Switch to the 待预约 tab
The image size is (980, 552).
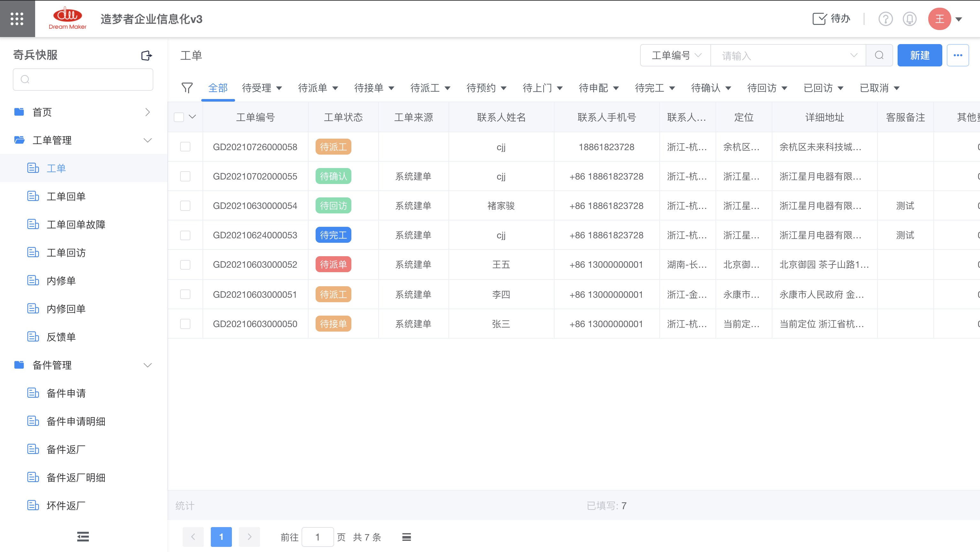(481, 88)
